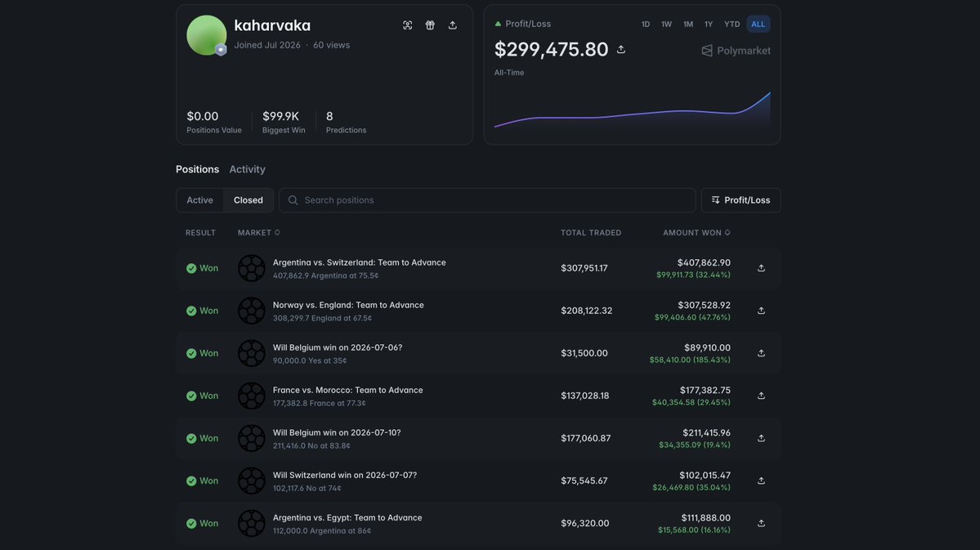Click soccer ball icon for Argentina vs. Switzerland
The height and width of the screenshot is (550, 980).
(x=251, y=268)
